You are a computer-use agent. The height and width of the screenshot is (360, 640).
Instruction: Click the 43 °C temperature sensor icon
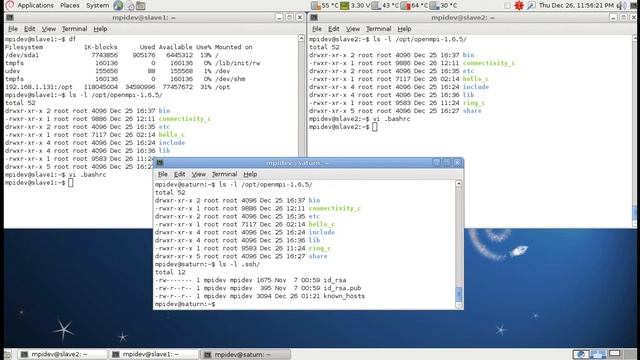(376, 5)
